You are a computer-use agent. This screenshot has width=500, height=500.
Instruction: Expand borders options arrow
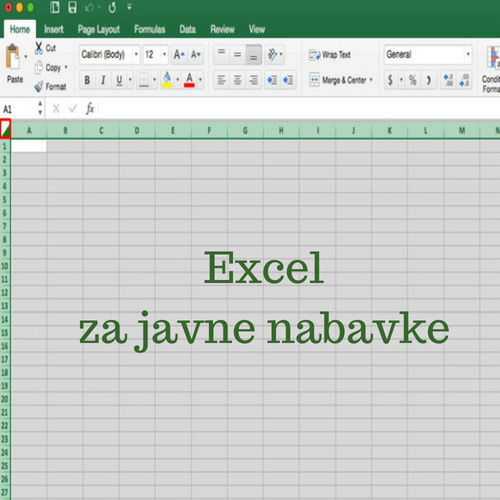click(154, 80)
